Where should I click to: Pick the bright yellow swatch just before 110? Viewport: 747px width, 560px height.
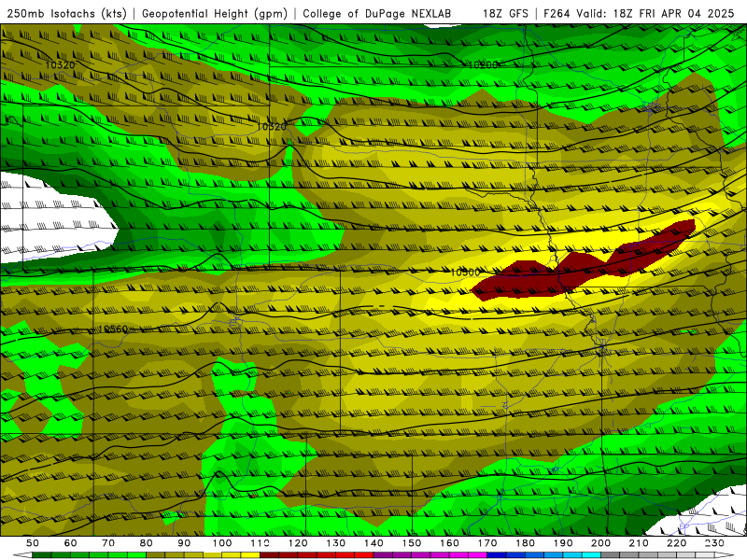click(x=250, y=555)
